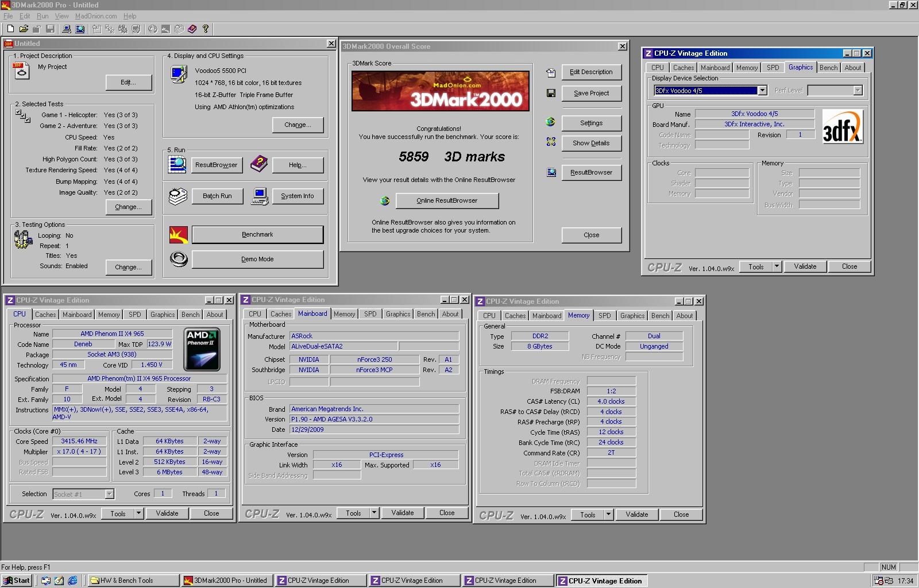This screenshot has height=588, width=919.
Task: Switch to About tab in Mainboard CPU-Z window
Action: (450, 314)
